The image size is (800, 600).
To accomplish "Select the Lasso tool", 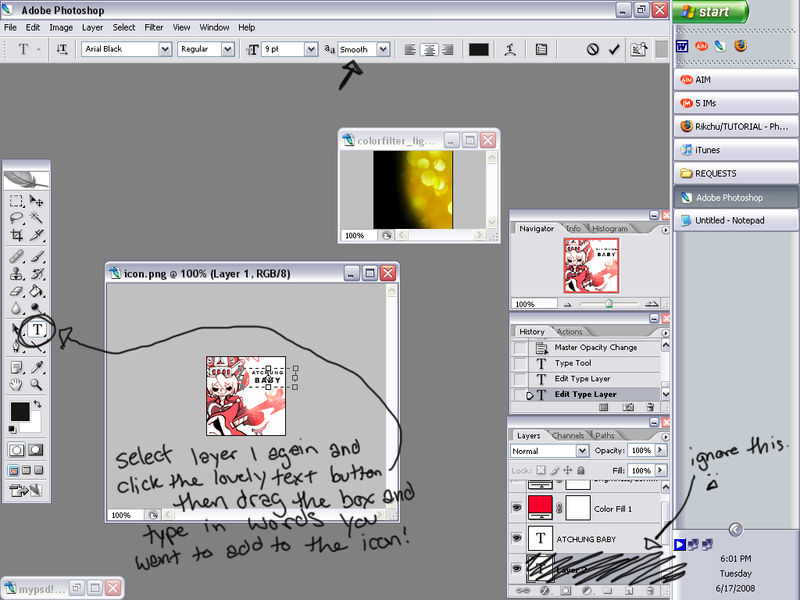I will pyautogui.click(x=16, y=218).
